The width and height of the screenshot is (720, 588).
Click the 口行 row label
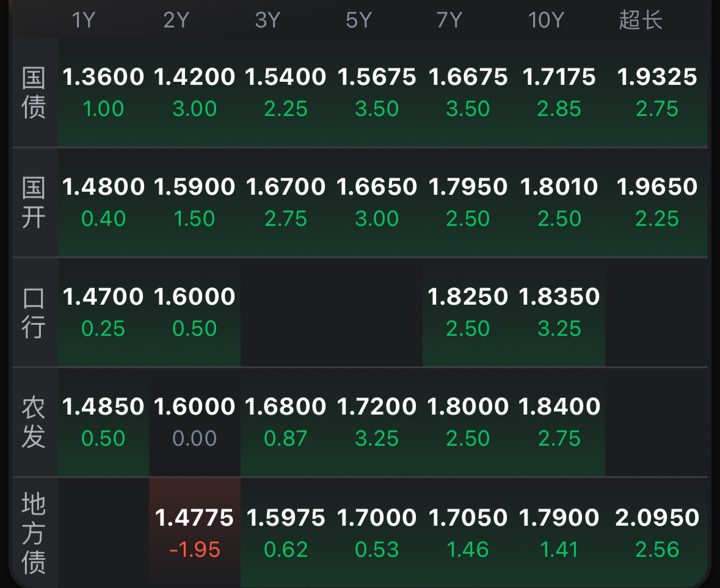point(34,313)
